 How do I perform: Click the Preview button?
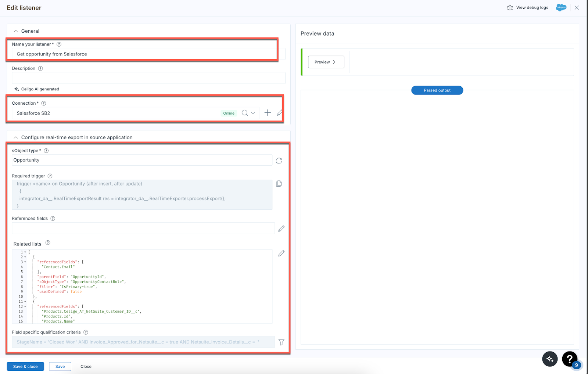coord(326,62)
